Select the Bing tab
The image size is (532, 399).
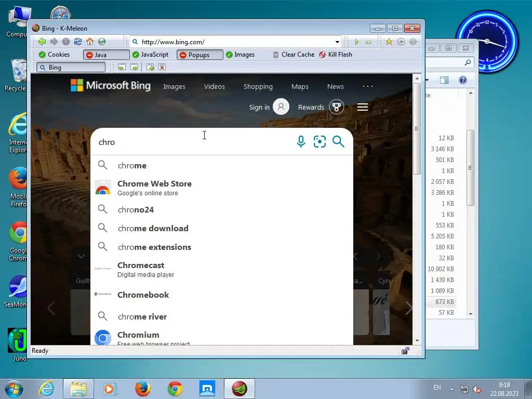pos(71,67)
